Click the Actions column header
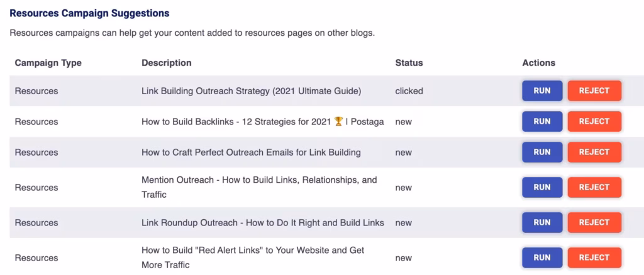Viewport: 644px width, 275px height. pyautogui.click(x=538, y=63)
